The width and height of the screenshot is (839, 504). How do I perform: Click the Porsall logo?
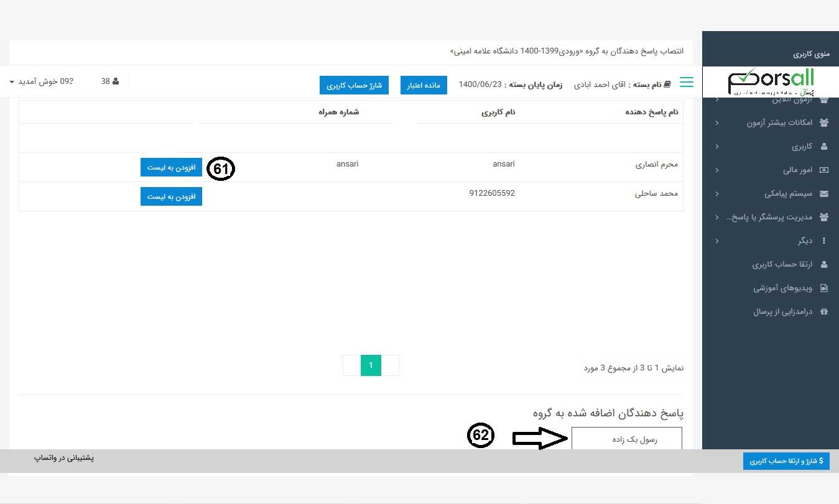pos(771,82)
